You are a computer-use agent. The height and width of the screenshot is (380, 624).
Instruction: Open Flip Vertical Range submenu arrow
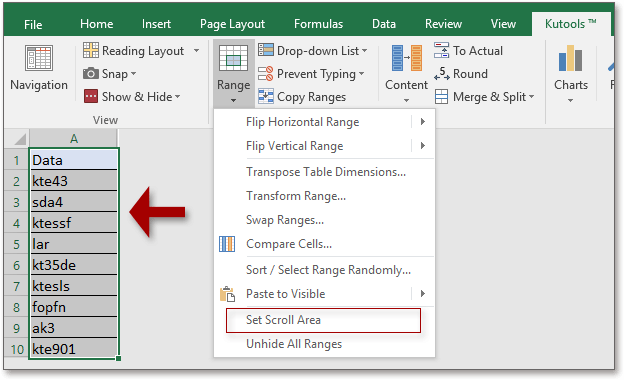(423, 146)
